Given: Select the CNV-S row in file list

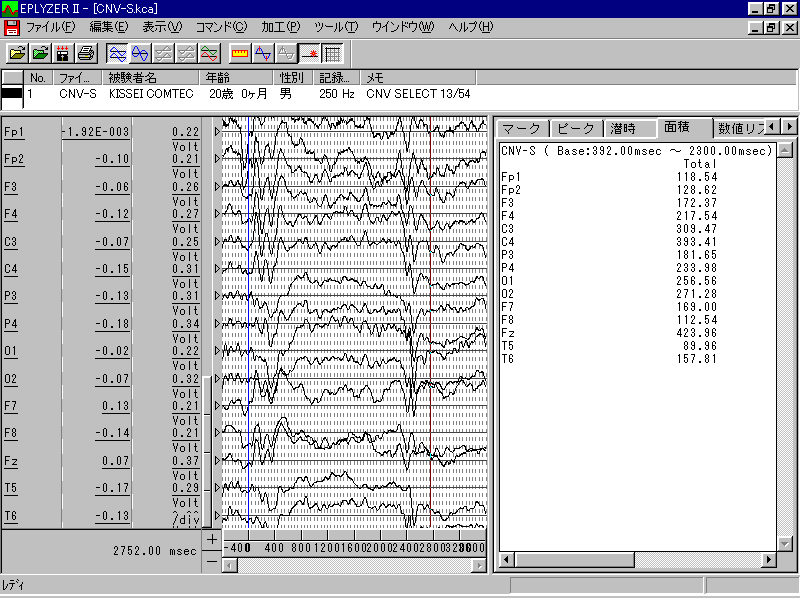Looking at the screenshot, I should [78, 93].
